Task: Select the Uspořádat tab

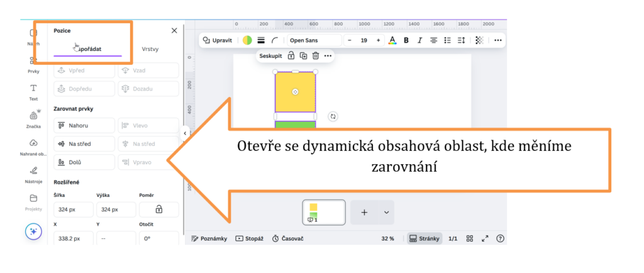Action: click(x=87, y=49)
